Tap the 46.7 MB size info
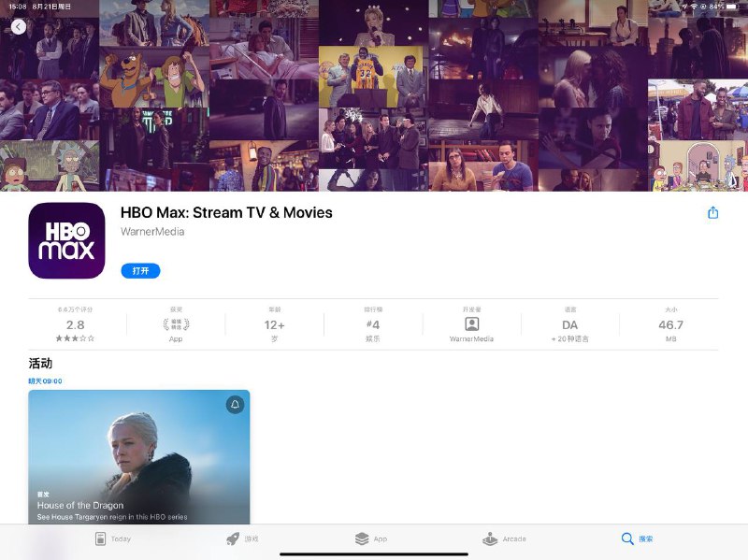The height and width of the screenshot is (560, 748). [x=670, y=324]
